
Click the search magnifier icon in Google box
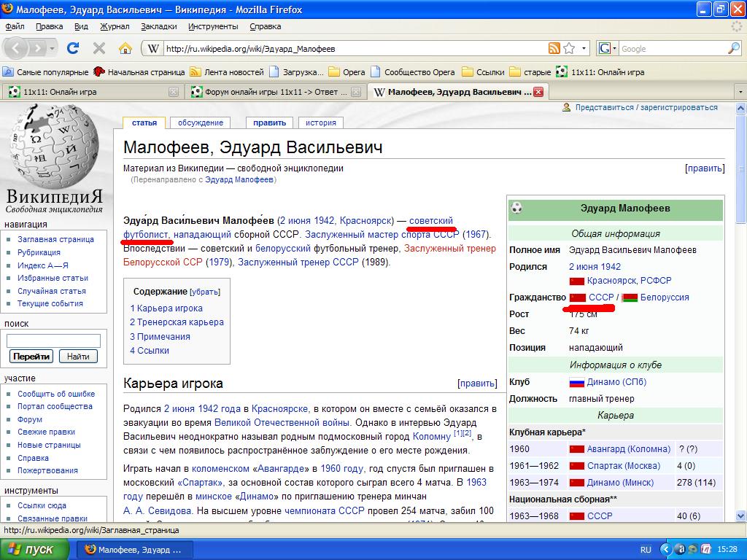(733, 49)
